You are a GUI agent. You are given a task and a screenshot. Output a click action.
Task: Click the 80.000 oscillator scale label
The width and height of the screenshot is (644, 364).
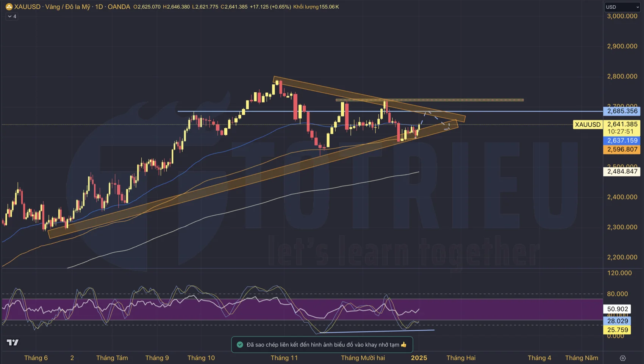pos(617,294)
